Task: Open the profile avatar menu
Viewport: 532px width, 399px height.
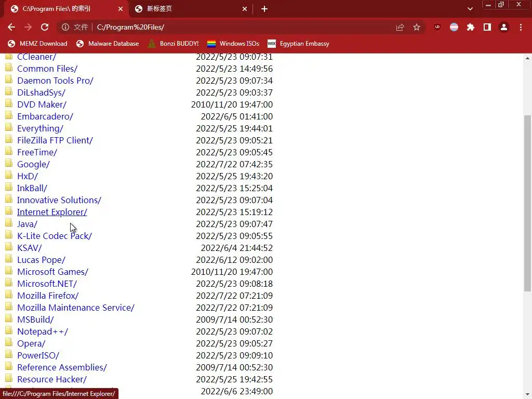Action: click(504, 27)
